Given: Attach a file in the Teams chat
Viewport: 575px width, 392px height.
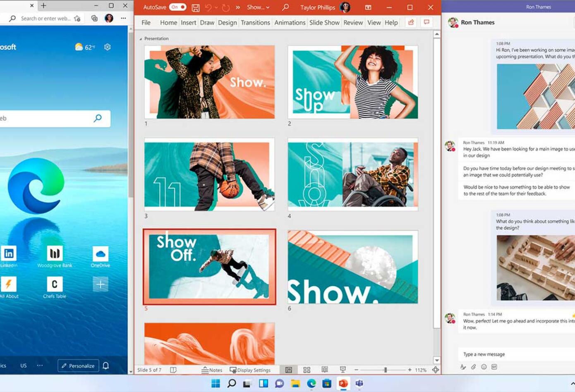Looking at the screenshot, I should pyautogui.click(x=473, y=367).
